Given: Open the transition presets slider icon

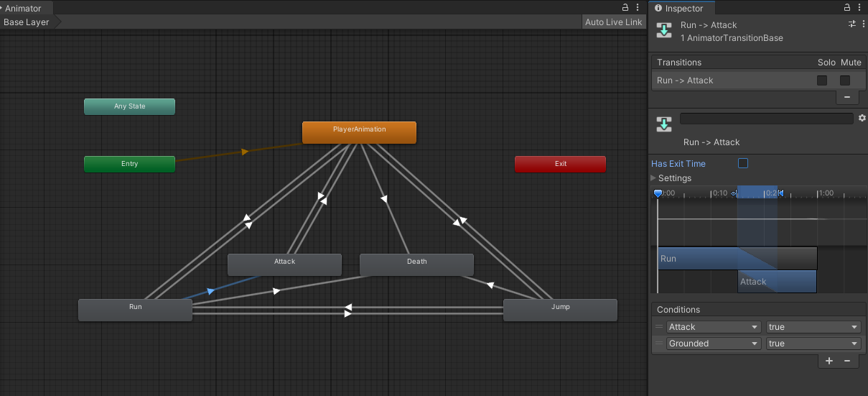Looking at the screenshot, I should tap(852, 24).
